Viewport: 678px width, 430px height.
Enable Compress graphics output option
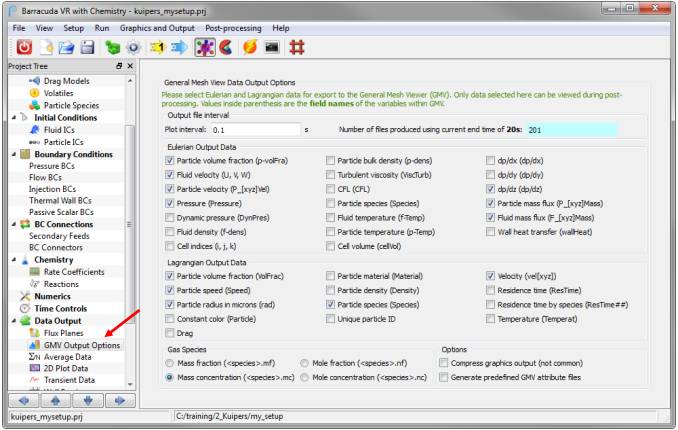444,363
